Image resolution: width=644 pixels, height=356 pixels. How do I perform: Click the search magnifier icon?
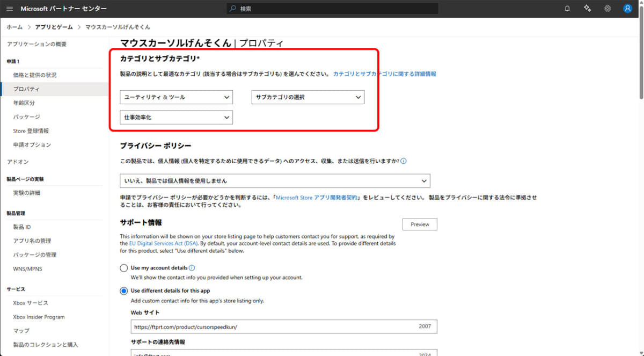coord(232,9)
